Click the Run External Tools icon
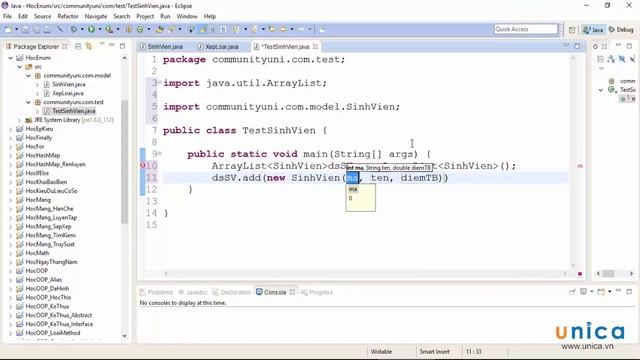Image resolution: width=640 pixels, height=360 pixels. [x=109, y=29]
